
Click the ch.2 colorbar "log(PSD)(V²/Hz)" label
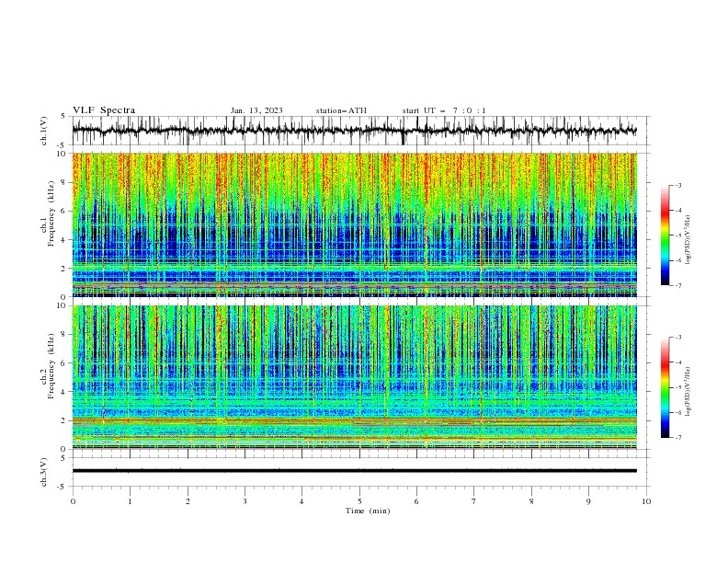pos(688,392)
